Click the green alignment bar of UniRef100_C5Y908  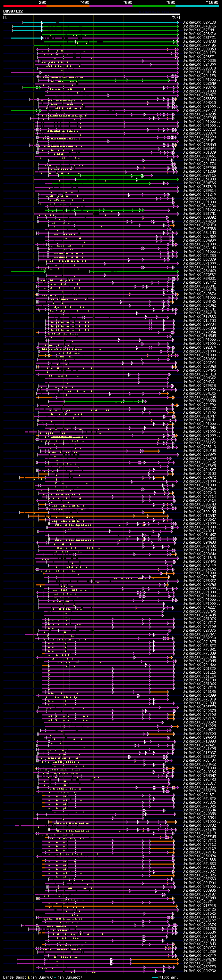click(x=106, y=179)
